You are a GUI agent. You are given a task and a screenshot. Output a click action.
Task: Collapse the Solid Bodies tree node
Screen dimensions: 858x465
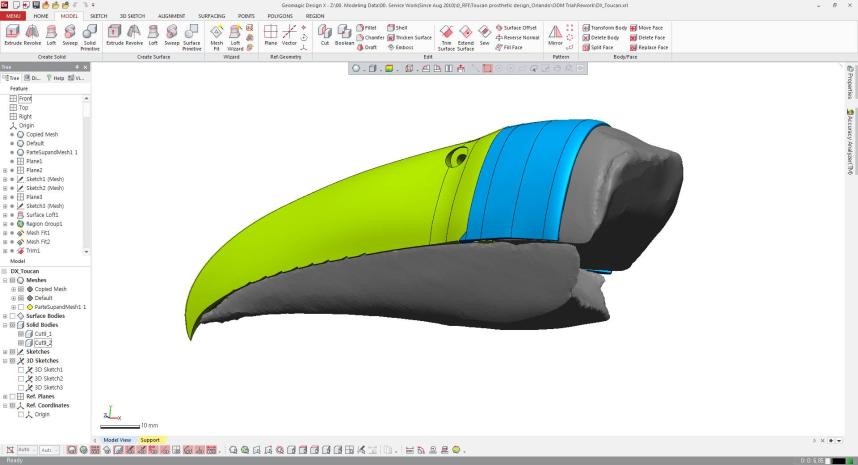click(x=5, y=325)
